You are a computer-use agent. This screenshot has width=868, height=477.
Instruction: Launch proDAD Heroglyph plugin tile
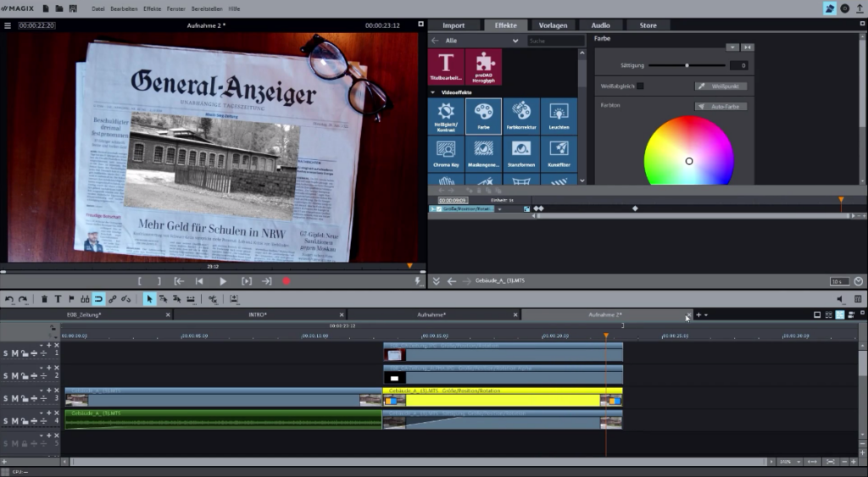tap(484, 67)
